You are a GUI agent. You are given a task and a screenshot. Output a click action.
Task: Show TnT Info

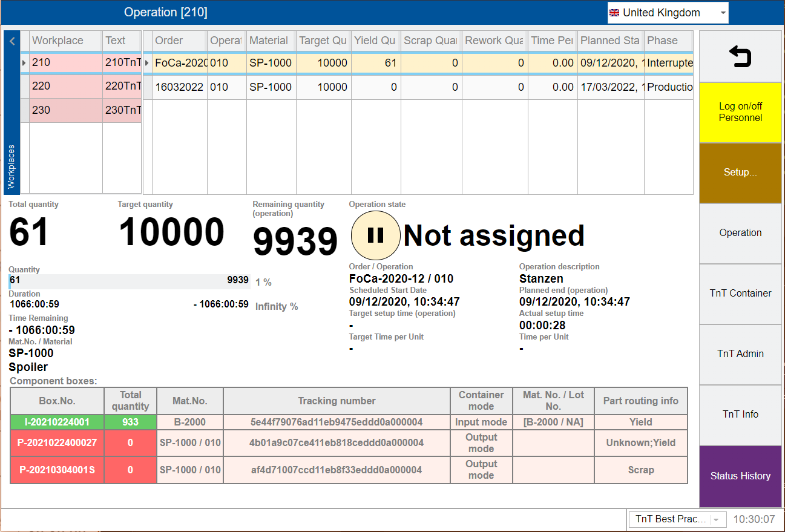[740, 415]
